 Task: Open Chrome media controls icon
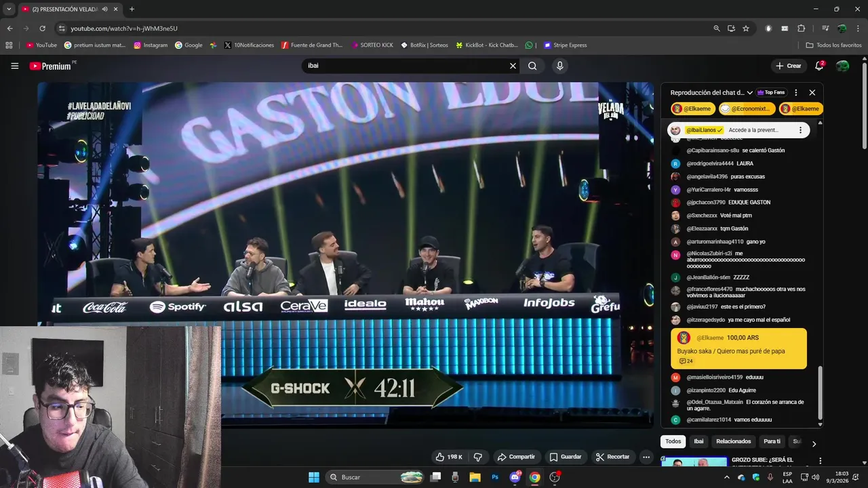(825, 28)
